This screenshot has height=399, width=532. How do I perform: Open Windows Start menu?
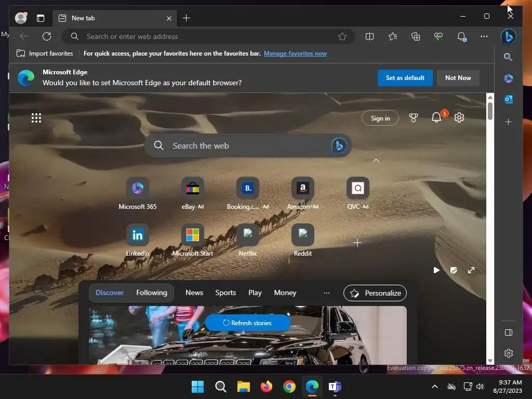pyautogui.click(x=197, y=387)
